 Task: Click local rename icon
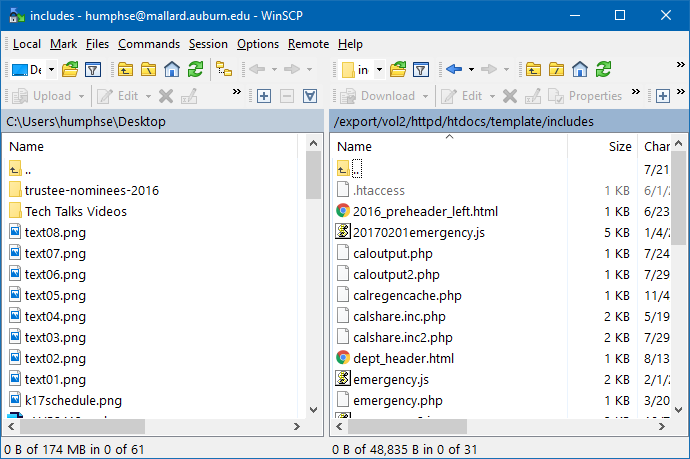tap(189, 96)
